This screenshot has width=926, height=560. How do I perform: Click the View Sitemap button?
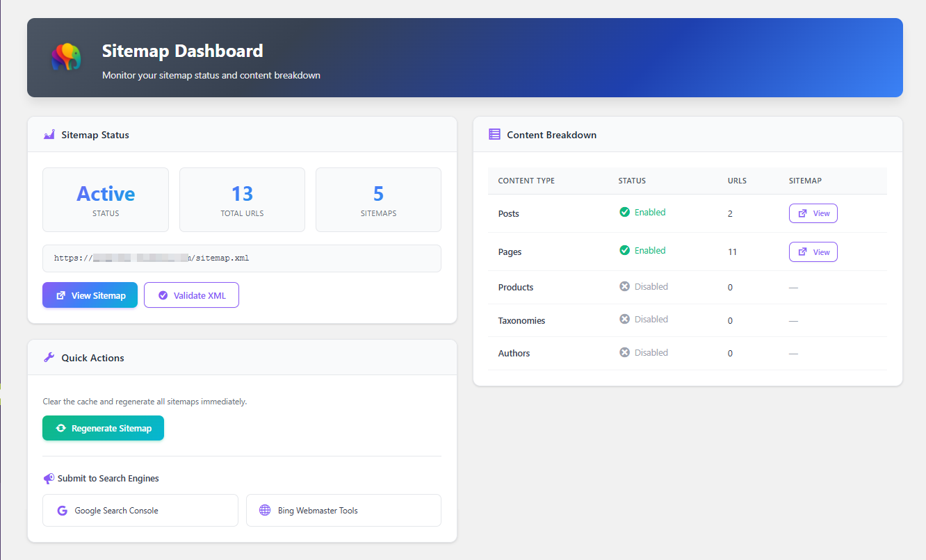(x=90, y=295)
